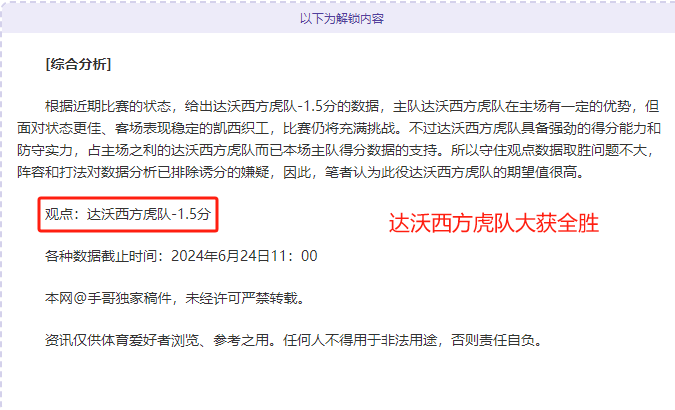675x410 pixels.
Task: Click the 资讯仅供体育爱好者浏览 disclaimer line
Action: (x=294, y=340)
